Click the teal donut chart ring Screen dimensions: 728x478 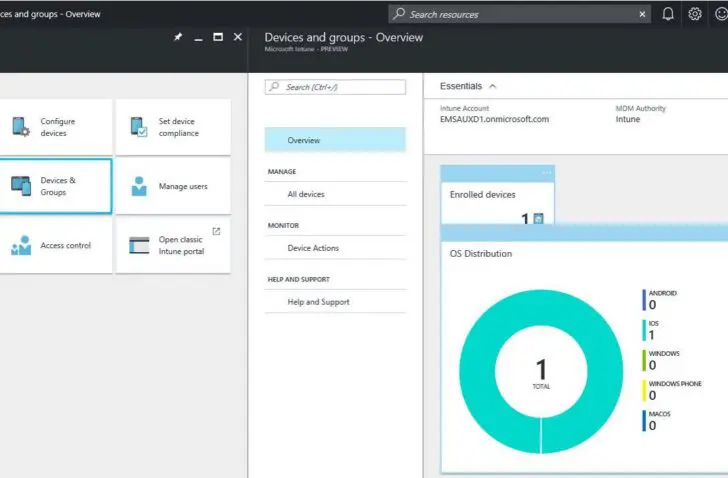478,371
